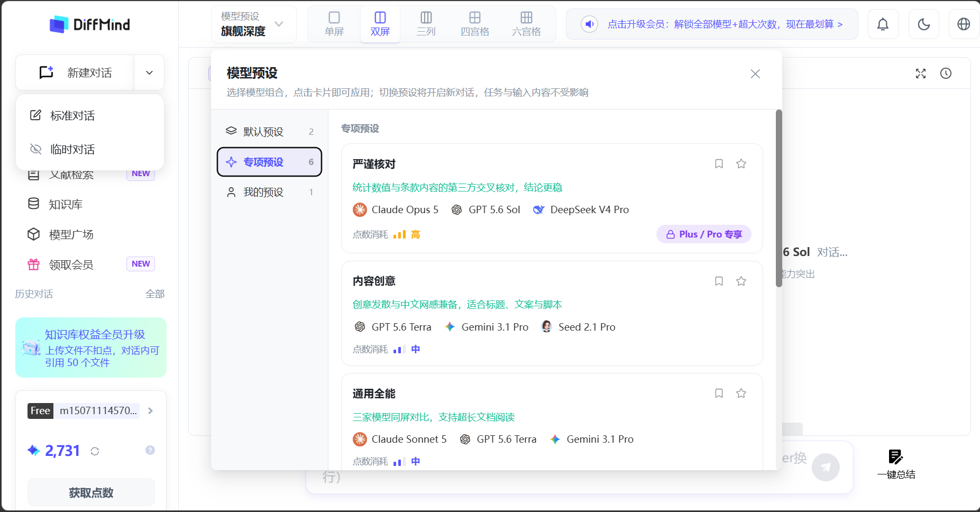Switch to 我的预设 category

pos(269,192)
